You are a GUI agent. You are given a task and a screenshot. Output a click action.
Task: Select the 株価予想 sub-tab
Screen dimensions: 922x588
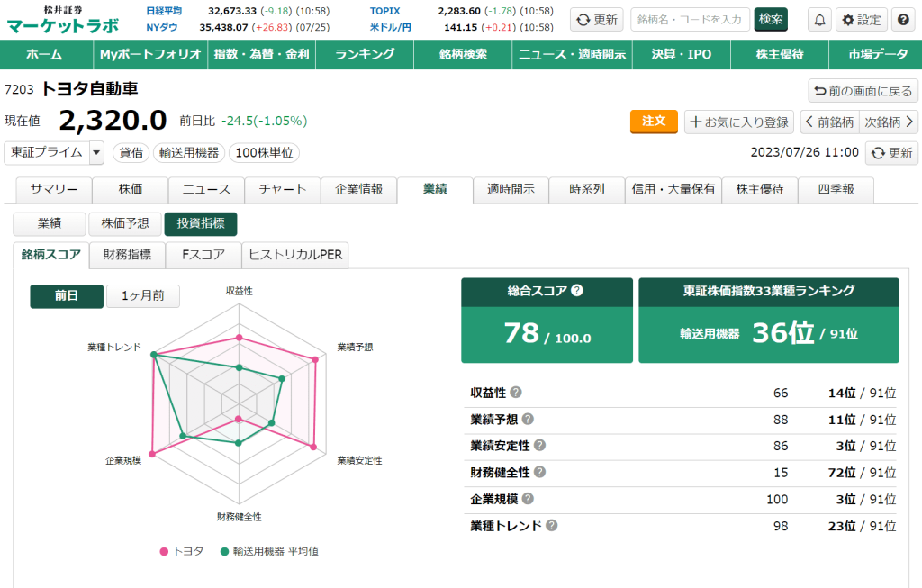[x=124, y=223]
